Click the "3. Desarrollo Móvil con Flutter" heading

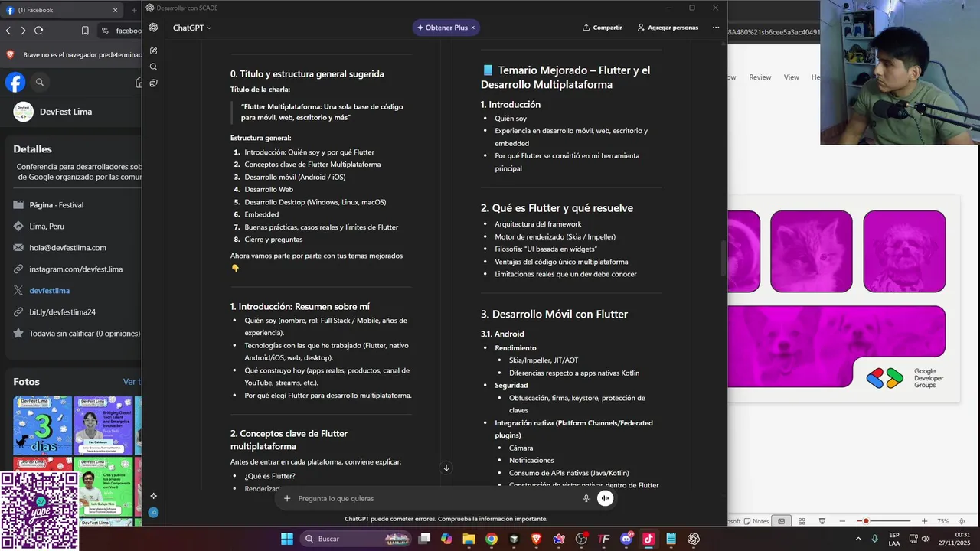(554, 315)
